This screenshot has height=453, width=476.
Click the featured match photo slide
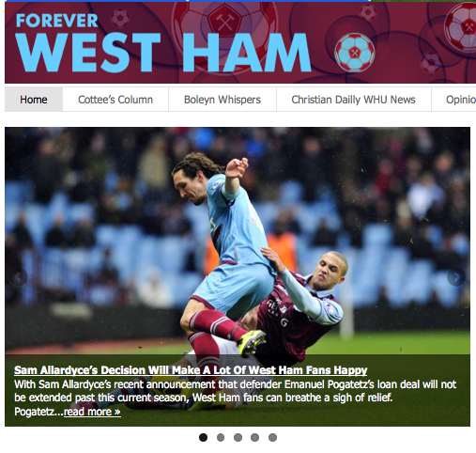tap(238, 242)
